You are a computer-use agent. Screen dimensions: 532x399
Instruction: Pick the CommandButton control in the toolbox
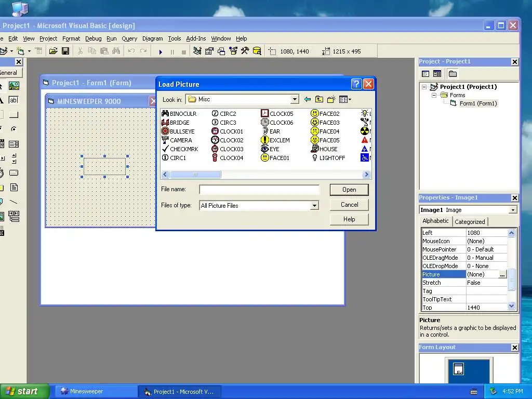click(x=14, y=115)
